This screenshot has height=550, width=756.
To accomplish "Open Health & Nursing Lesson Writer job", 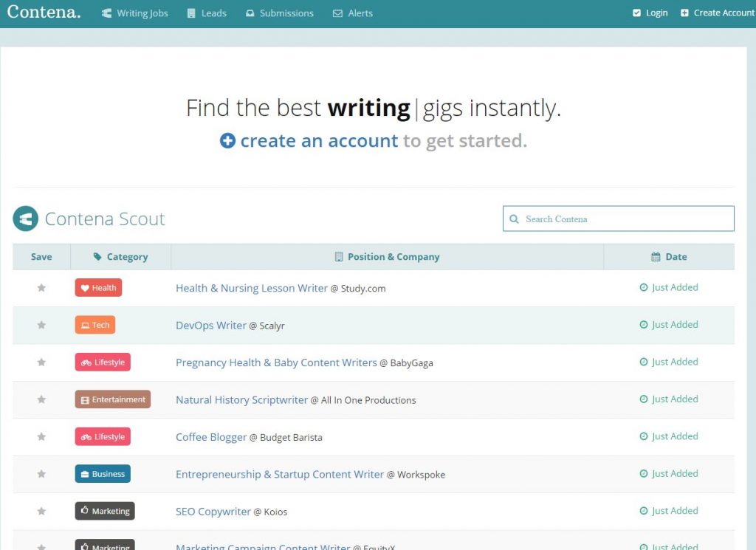I will [252, 288].
